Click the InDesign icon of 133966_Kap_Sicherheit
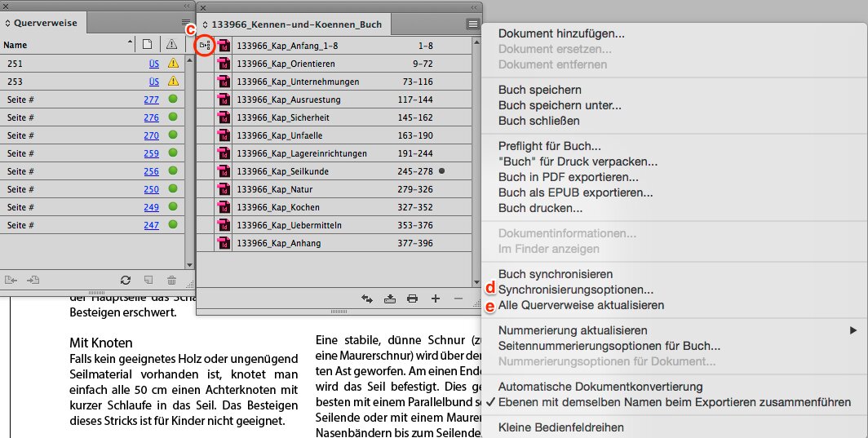The image size is (868, 438). coord(224,117)
